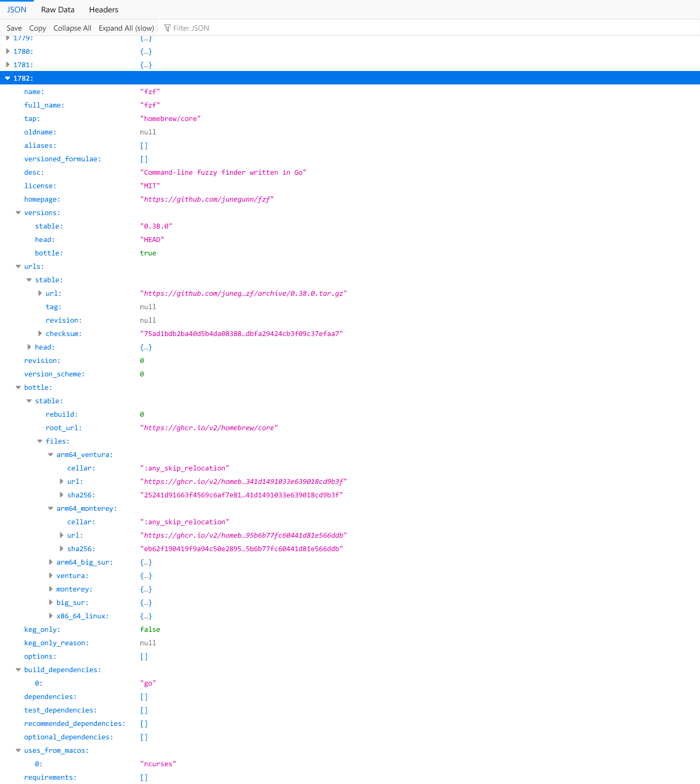Collapse arm64_ventura node

click(51, 454)
